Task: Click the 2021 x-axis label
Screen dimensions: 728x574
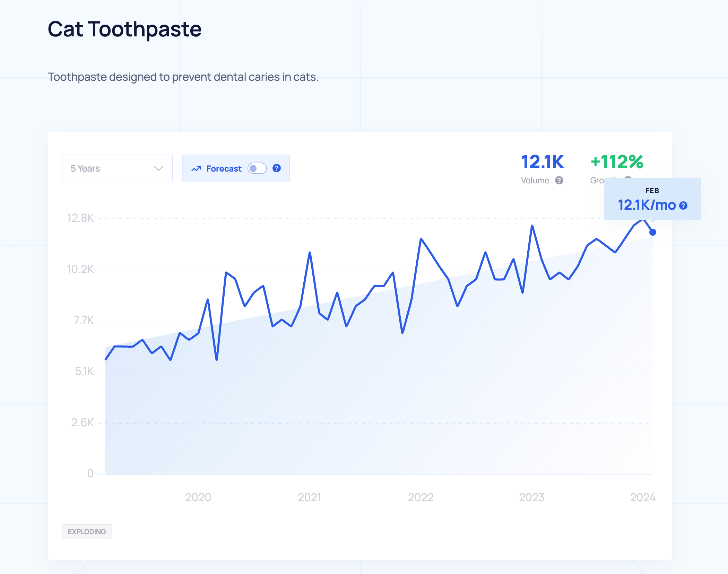Action: (310, 497)
